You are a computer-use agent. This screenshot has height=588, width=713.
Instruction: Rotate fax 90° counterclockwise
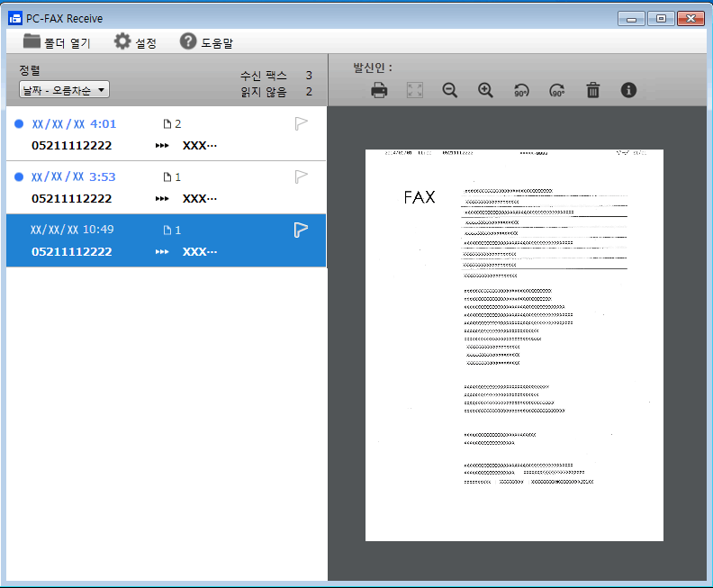tap(521, 91)
